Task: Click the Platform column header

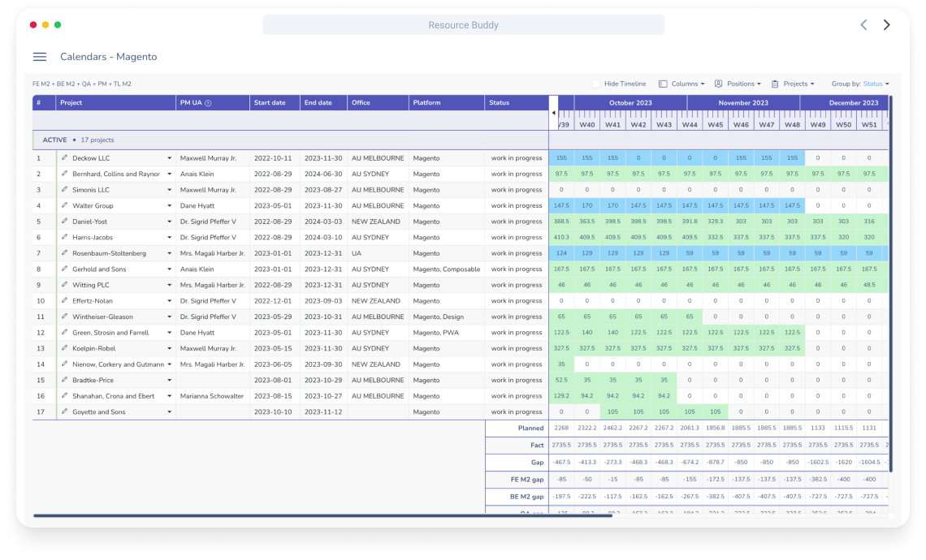Action: click(427, 103)
